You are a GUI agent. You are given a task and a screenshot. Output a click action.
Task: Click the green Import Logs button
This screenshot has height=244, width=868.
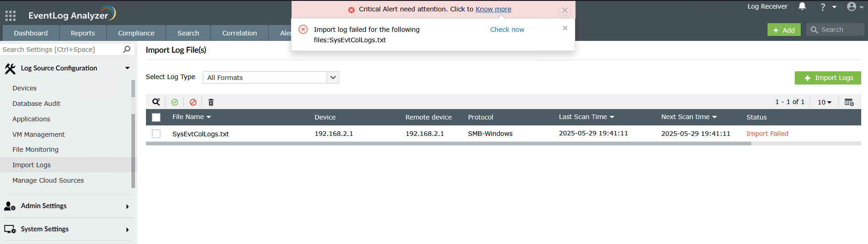pyautogui.click(x=828, y=78)
